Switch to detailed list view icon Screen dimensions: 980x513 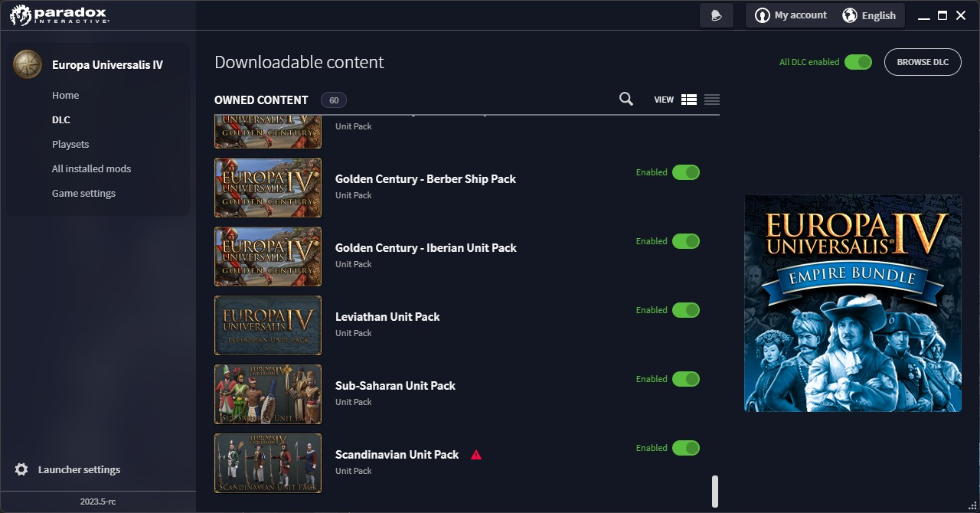click(x=689, y=100)
